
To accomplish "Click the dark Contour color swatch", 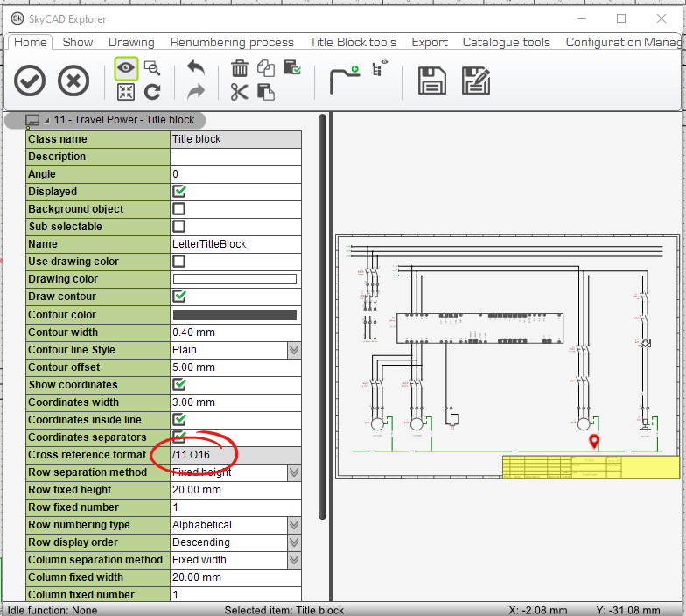I will (x=234, y=315).
